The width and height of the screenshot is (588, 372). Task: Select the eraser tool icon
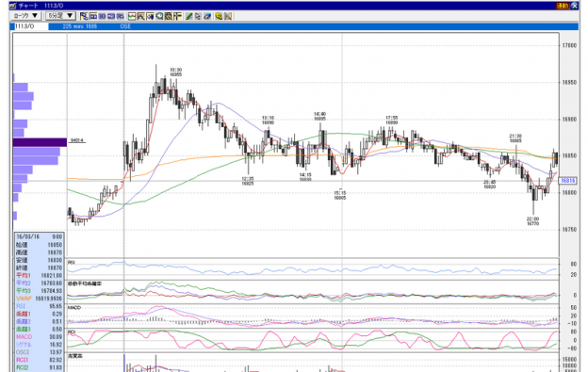(x=207, y=16)
